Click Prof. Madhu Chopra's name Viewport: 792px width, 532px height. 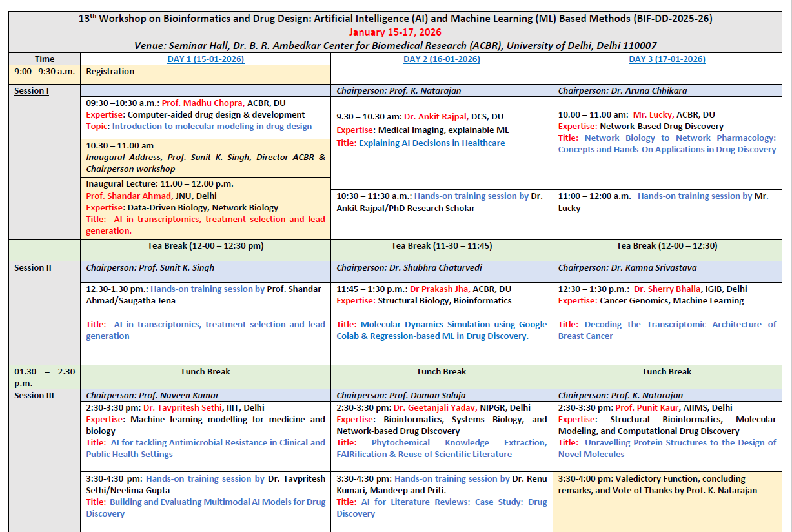[203, 103]
